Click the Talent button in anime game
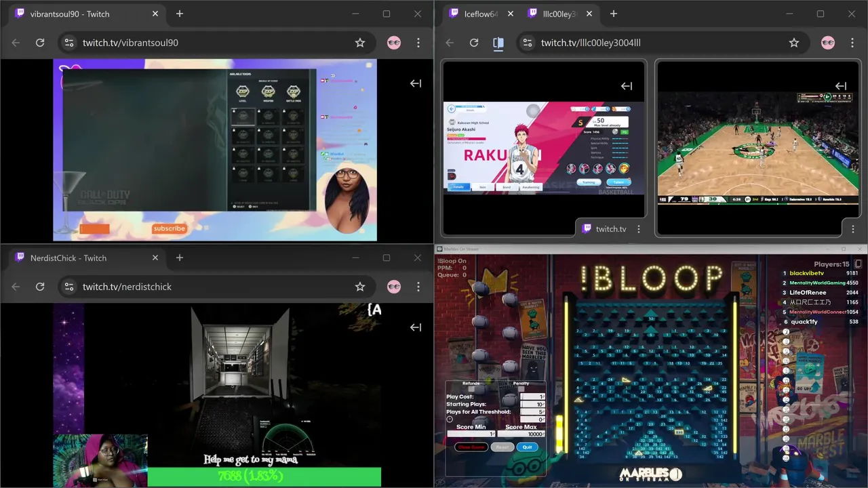 tap(618, 182)
